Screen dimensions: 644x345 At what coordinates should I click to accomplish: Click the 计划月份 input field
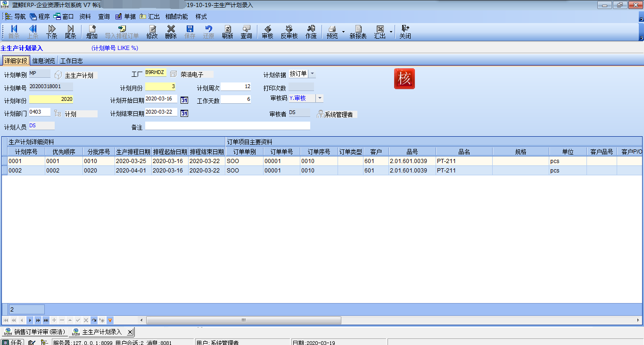click(160, 87)
